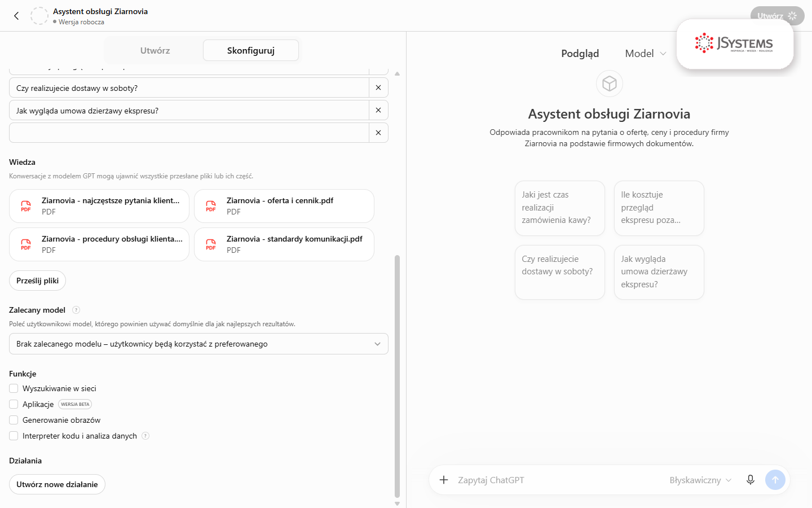Select the 'Skonfiguruj' tab

(x=251, y=50)
